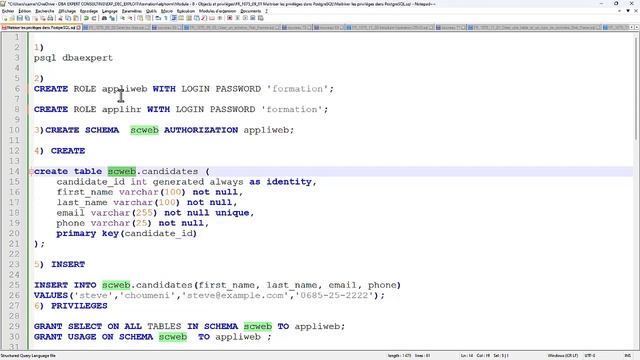This screenshot has width=640, height=360.
Task: Click the Close All toolbar icon
Action: pos(43,18)
